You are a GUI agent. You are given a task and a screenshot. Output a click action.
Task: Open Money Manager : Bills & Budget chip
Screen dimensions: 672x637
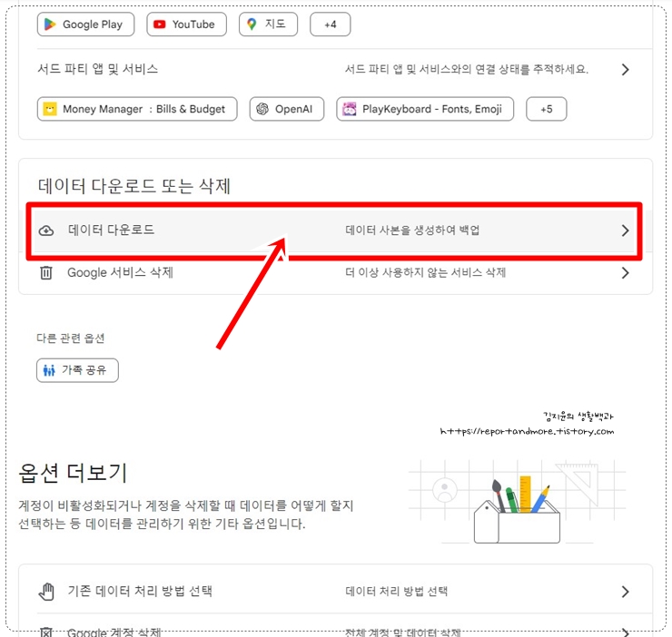137,109
